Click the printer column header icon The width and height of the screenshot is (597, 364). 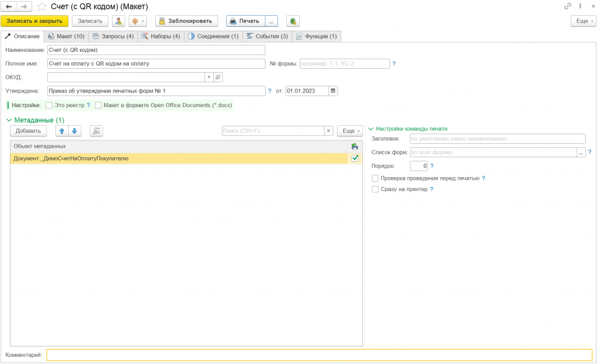(x=354, y=146)
